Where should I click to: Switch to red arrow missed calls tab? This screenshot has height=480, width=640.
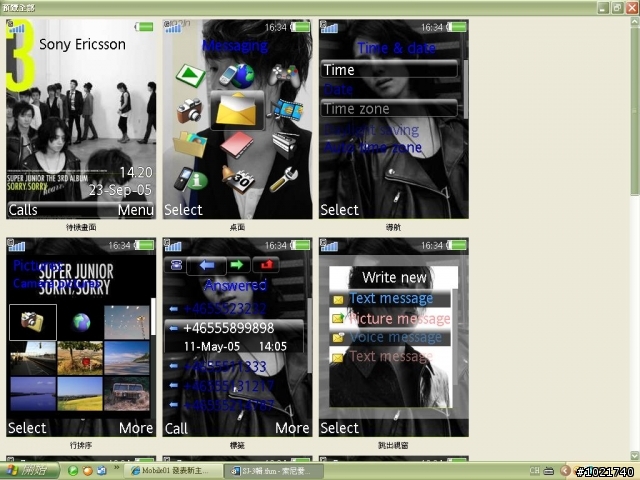[266, 265]
